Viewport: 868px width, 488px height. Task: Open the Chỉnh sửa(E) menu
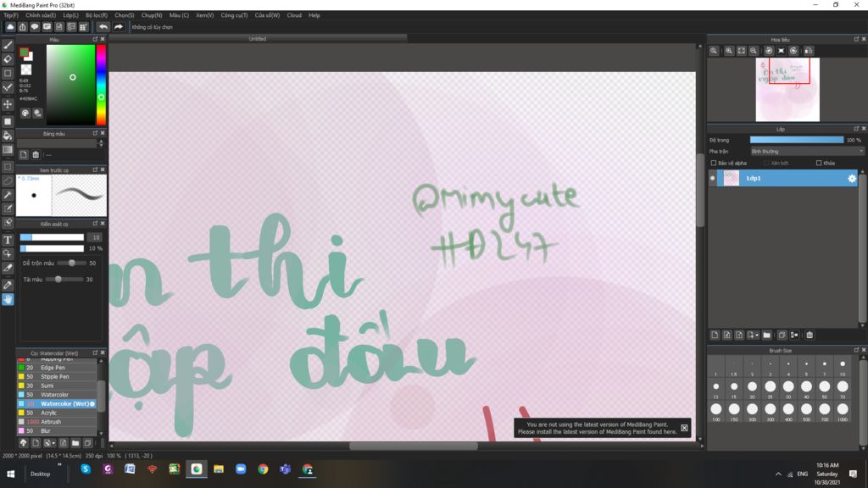[41, 15]
